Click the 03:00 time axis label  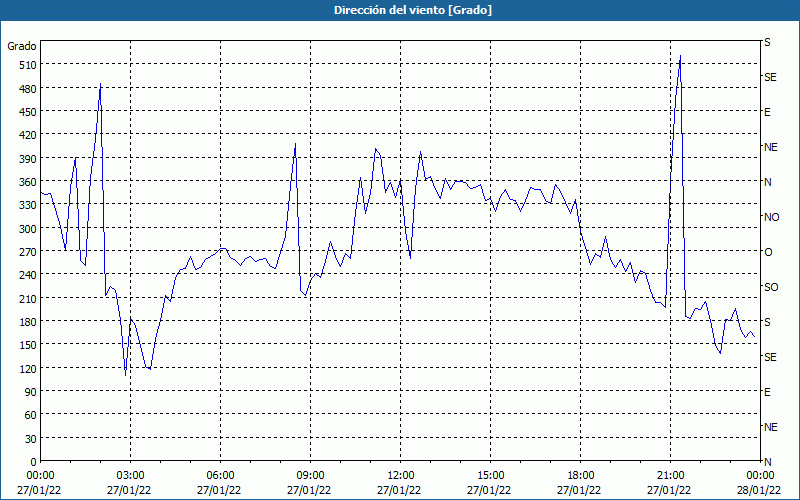coord(131,476)
